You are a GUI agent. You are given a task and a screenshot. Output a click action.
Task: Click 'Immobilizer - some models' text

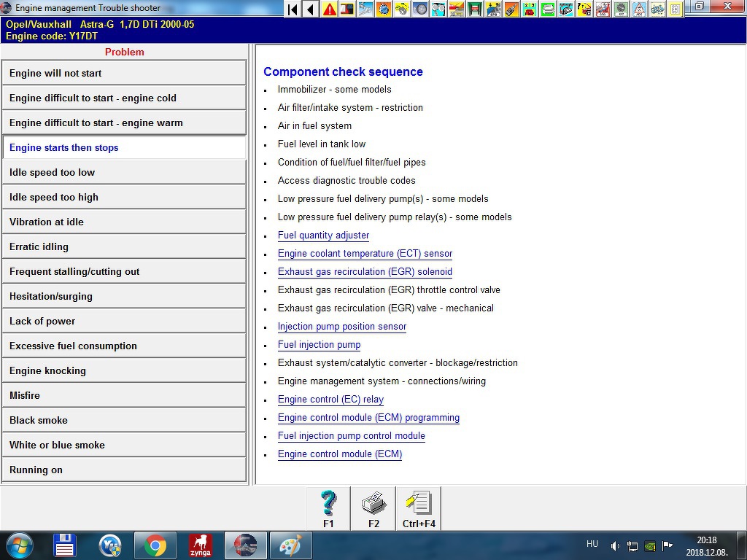pos(334,89)
